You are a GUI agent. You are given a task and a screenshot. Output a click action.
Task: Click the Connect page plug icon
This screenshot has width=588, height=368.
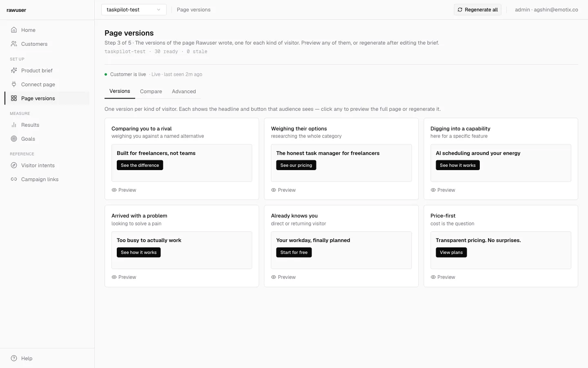click(x=14, y=84)
